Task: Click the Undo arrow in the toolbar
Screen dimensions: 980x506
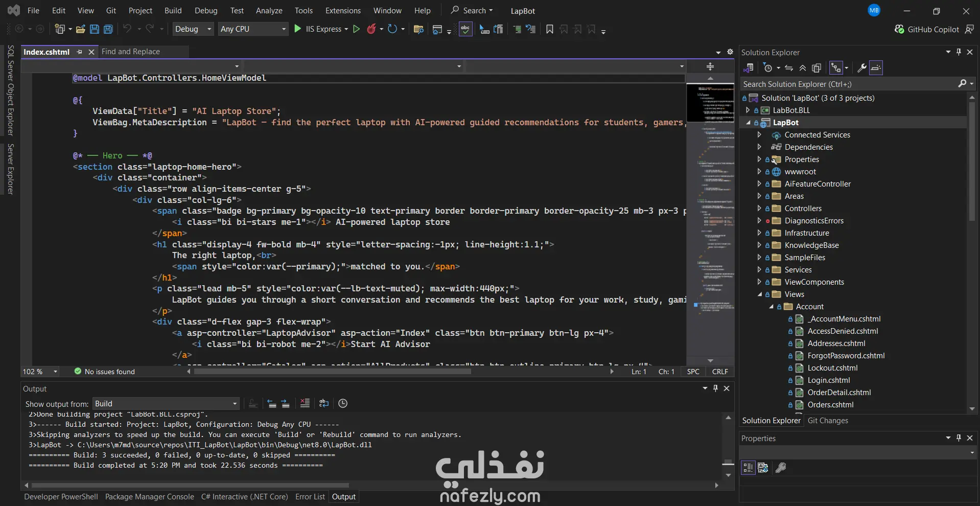Action: (127, 29)
